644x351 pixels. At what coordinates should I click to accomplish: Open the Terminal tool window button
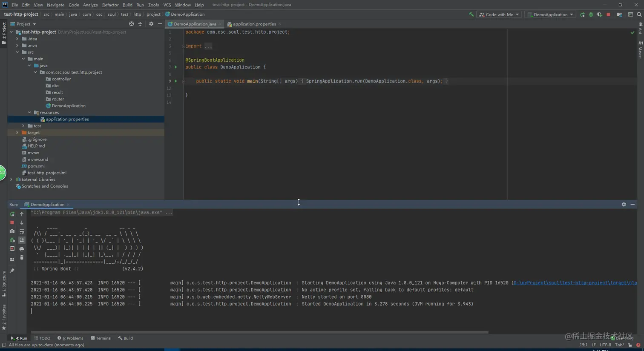tap(101, 338)
